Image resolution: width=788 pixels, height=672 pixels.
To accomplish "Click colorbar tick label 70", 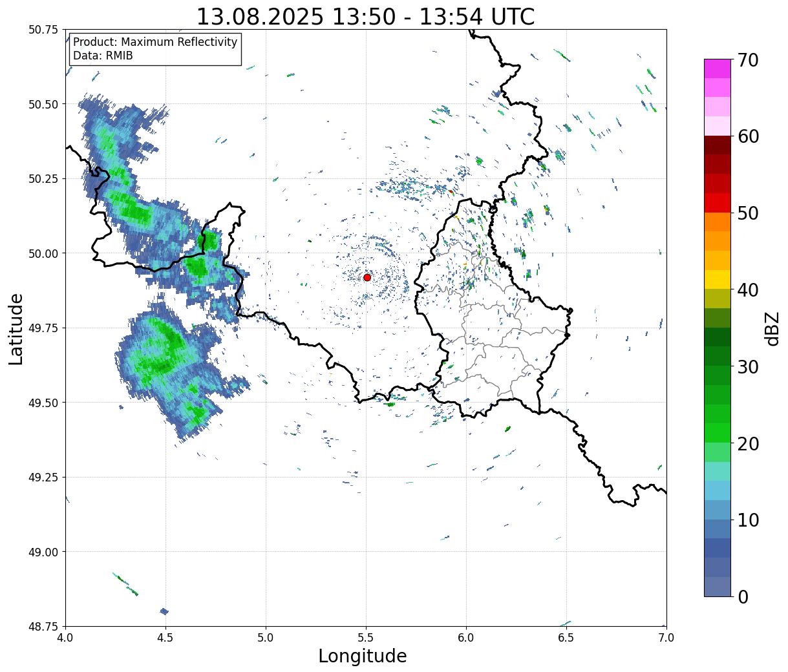I will 749,60.
